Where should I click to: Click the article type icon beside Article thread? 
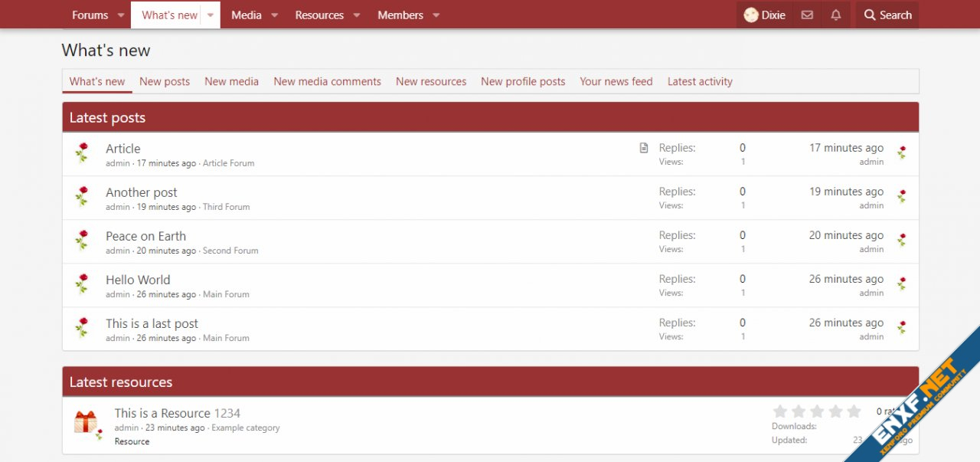(x=644, y=148)
